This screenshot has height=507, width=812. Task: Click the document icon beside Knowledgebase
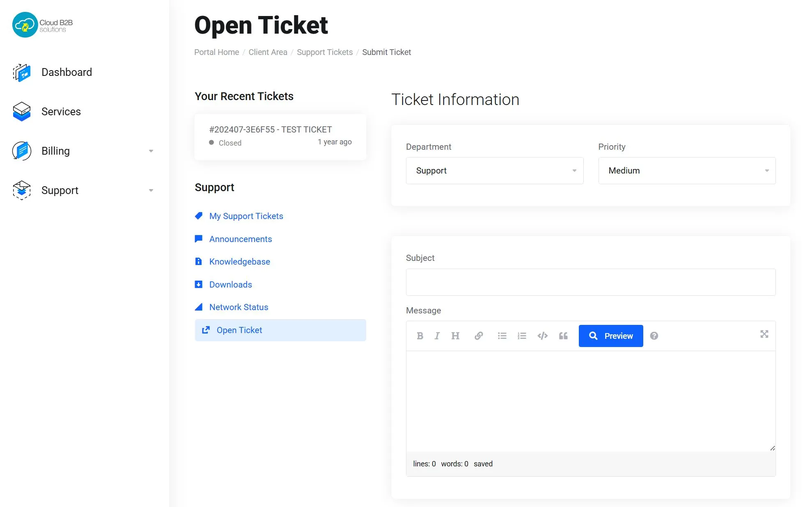[199, 261]
